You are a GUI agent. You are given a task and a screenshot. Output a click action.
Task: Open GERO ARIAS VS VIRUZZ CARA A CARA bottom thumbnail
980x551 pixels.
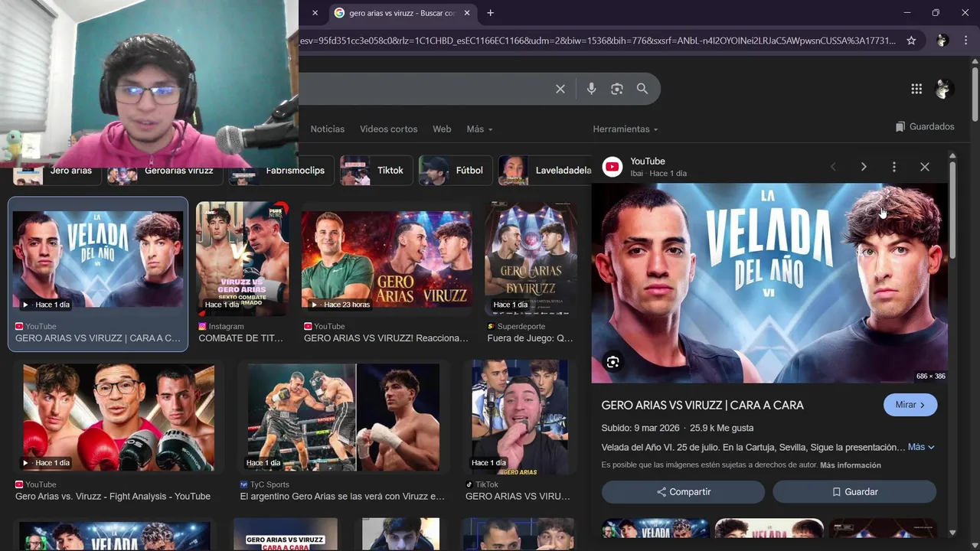pos(286,534)
